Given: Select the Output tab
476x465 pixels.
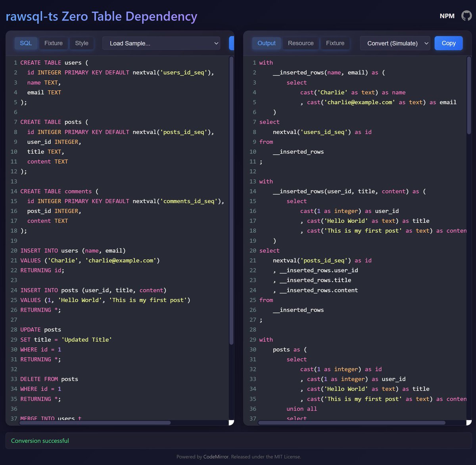Looking at the screenshot, I should [266, 43].
